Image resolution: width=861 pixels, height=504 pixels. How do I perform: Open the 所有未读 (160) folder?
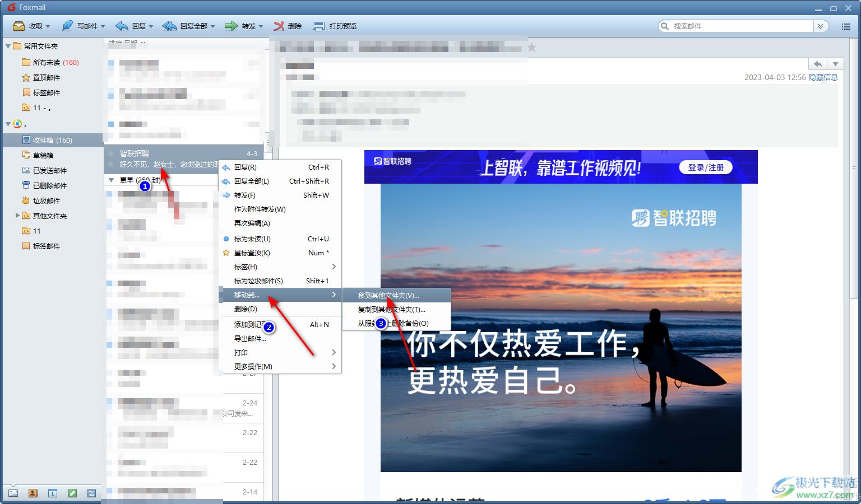[50, 62]
